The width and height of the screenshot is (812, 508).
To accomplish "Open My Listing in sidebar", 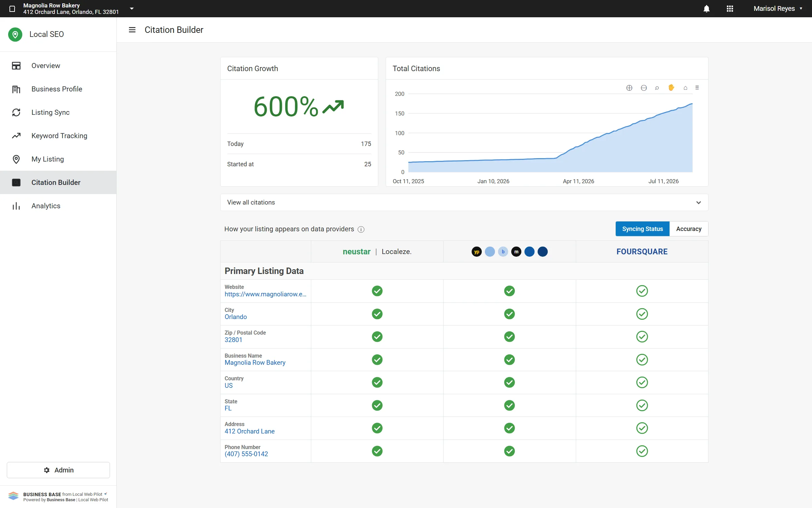I will click(58, 159).
